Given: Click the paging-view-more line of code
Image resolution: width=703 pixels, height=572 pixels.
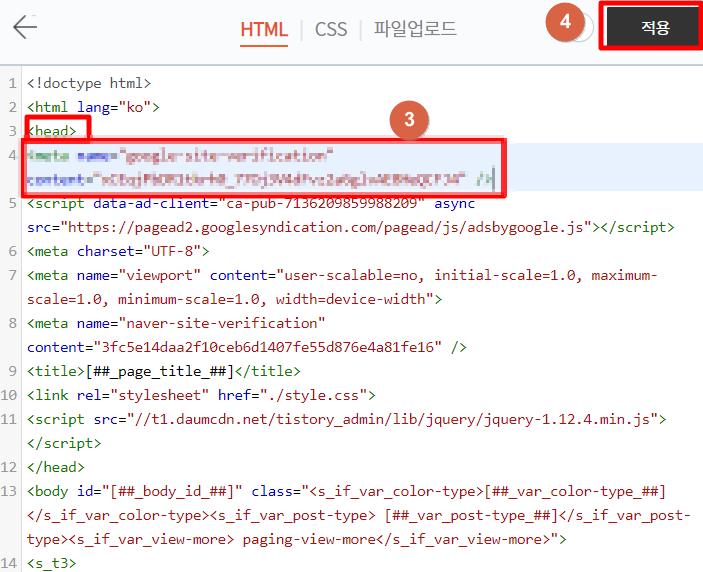Looking at the screenshot, I should point(297,540).
